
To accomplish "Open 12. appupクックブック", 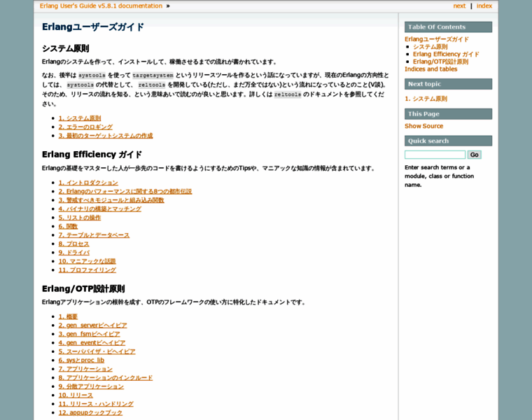I will point(90,413).
